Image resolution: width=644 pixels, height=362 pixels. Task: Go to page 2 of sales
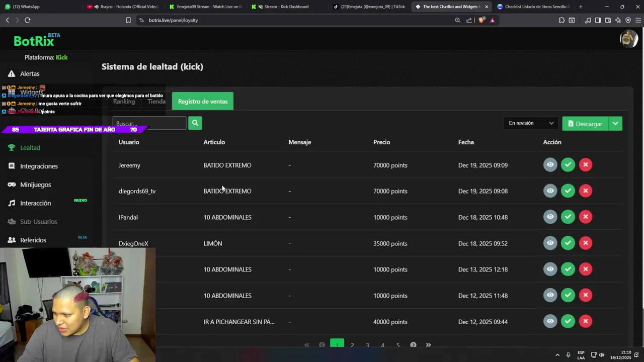point(352,345)
